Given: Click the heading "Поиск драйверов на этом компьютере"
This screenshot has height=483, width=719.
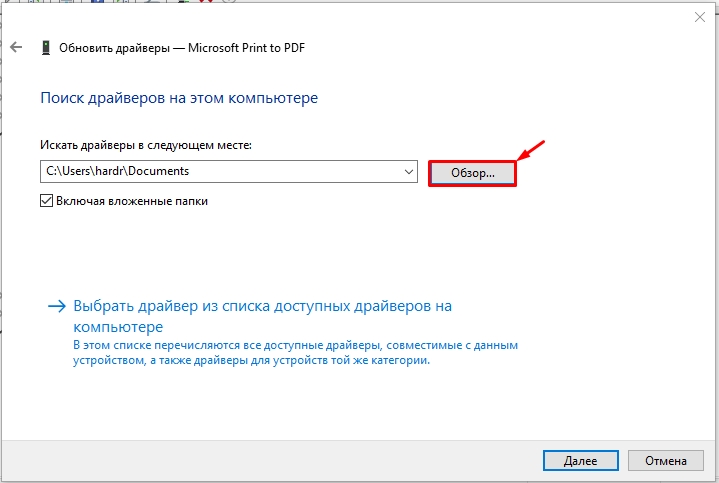Looking at the screenshot, I should (178, 98).
